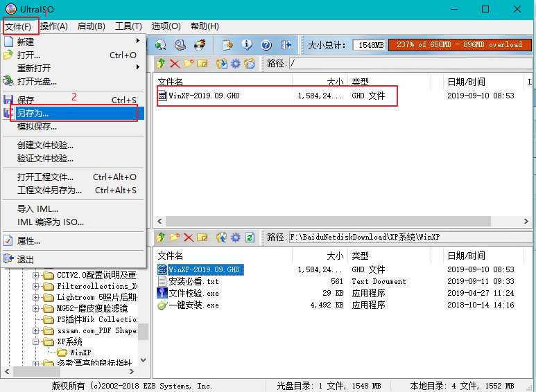Choose 工程文件另存为... from the File menu
Screen dimensions: 536x392
(74, 190)
